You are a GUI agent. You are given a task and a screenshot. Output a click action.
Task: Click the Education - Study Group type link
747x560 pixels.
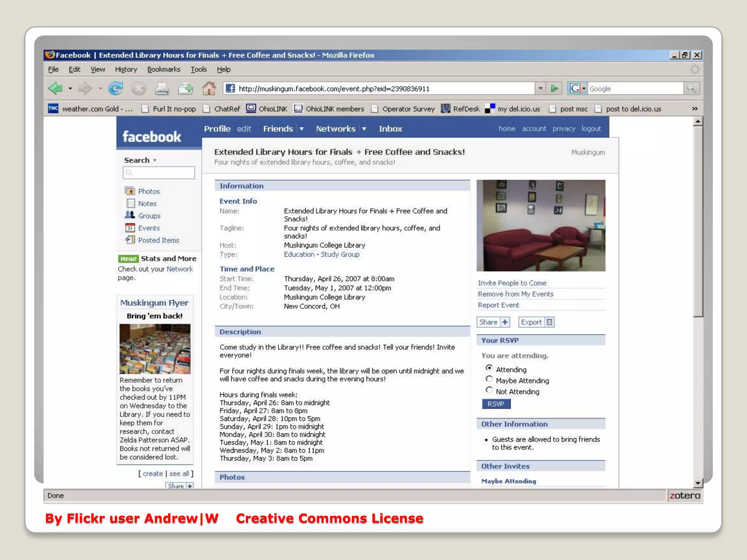point(321,254)
